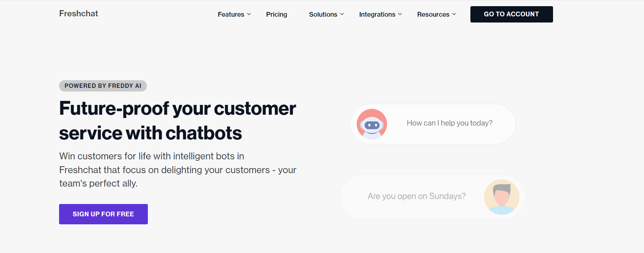The height and width of the screenshot is (253, 644).
Task: Click the human customer avatar icon
Action: 502,197
